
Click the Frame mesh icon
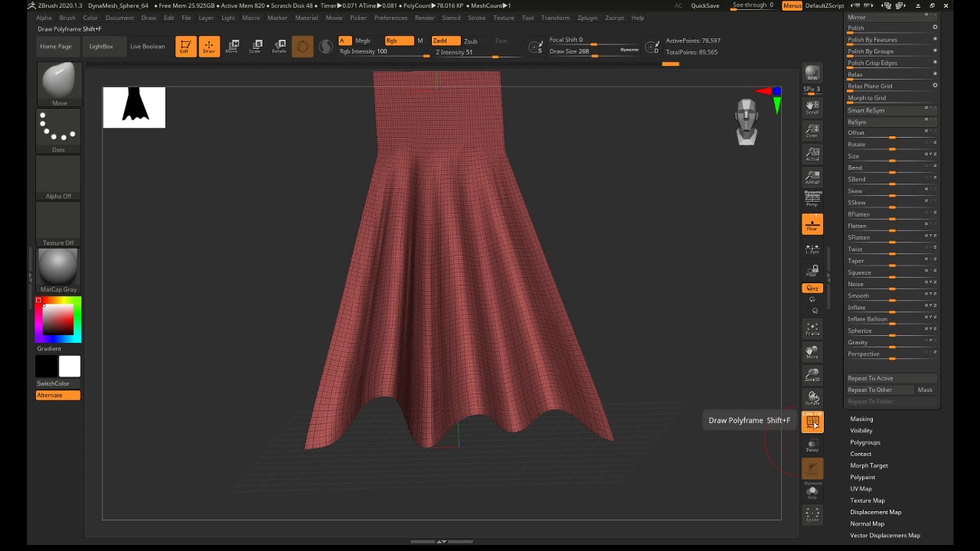point(812,329)
